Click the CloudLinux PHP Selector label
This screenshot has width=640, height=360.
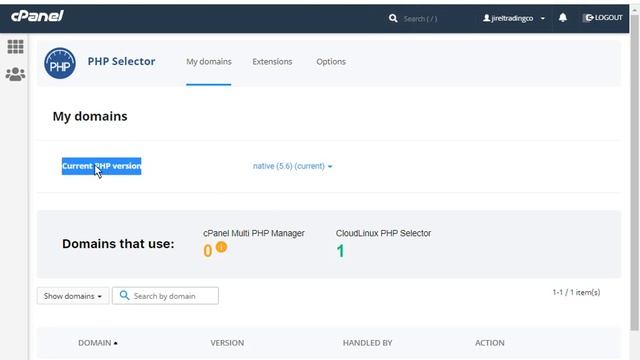[x=383, y=233]
